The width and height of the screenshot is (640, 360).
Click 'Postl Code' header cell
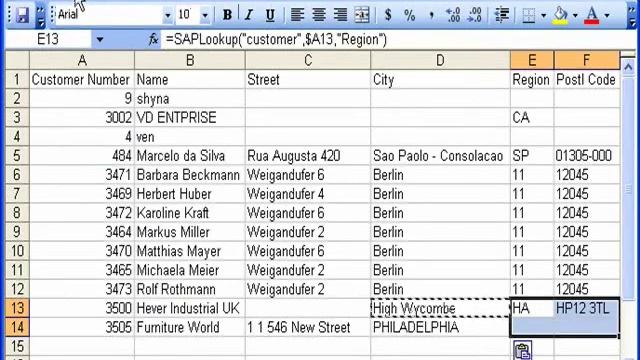point(587,79)
